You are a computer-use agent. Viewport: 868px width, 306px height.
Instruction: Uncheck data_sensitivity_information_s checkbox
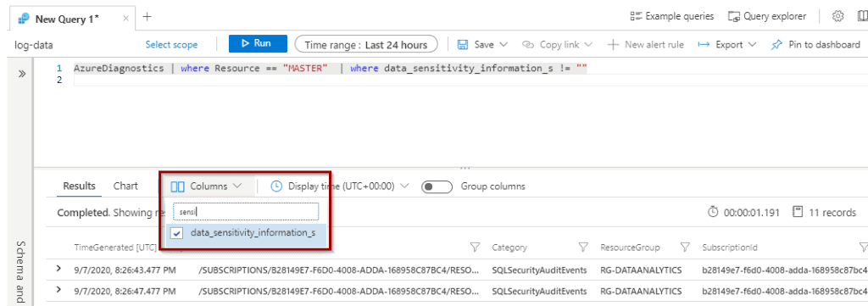(176, 233)
